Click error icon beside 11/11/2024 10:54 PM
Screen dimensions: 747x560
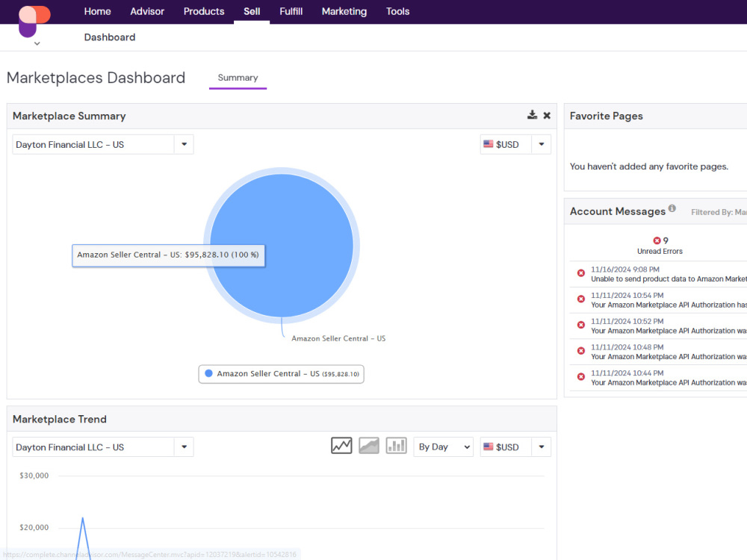tap(580, 299)
